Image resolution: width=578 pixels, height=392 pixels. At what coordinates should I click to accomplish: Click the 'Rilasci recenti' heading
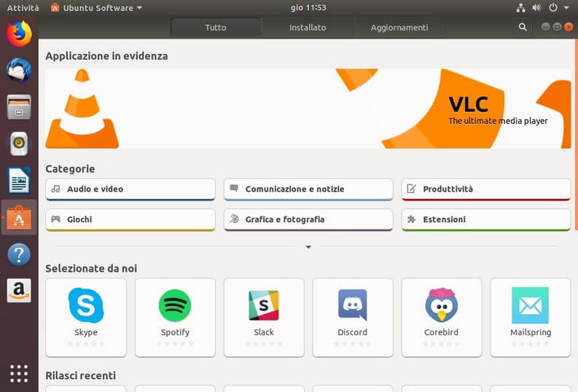(80, 375)
